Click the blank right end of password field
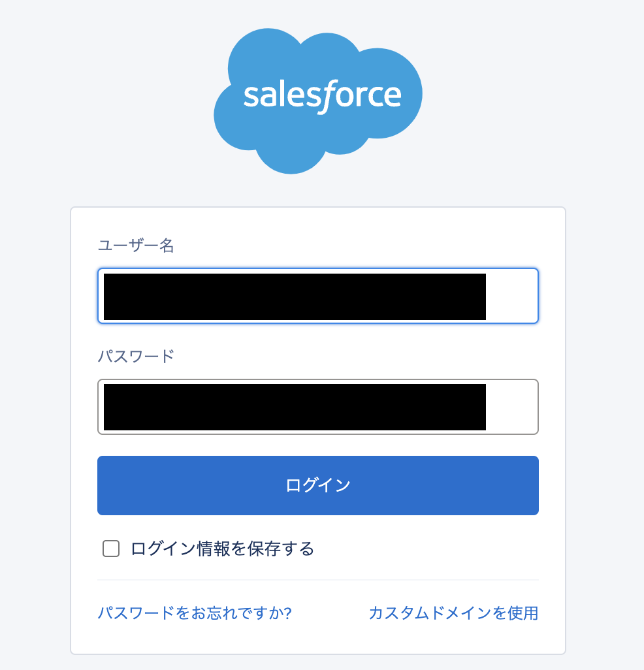 tap(512, 407)
